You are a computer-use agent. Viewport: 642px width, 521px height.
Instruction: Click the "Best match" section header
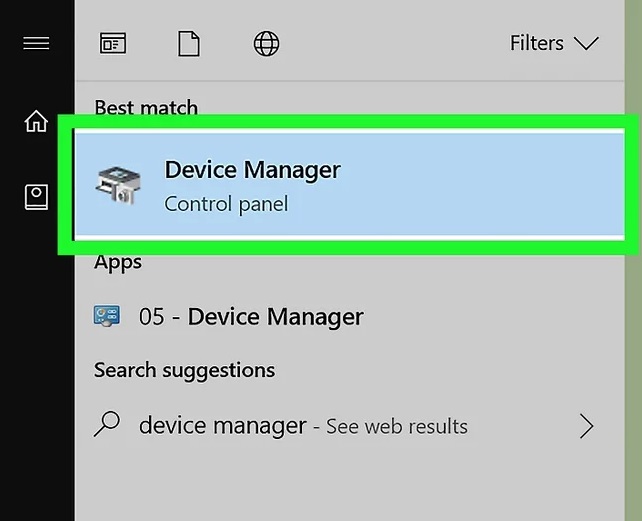click(x=146, y=107)
